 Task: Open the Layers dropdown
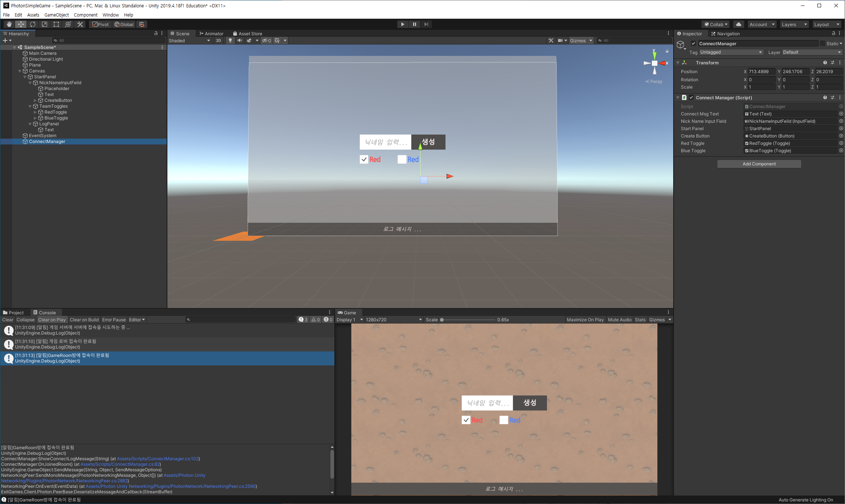[x=794, y=24]
